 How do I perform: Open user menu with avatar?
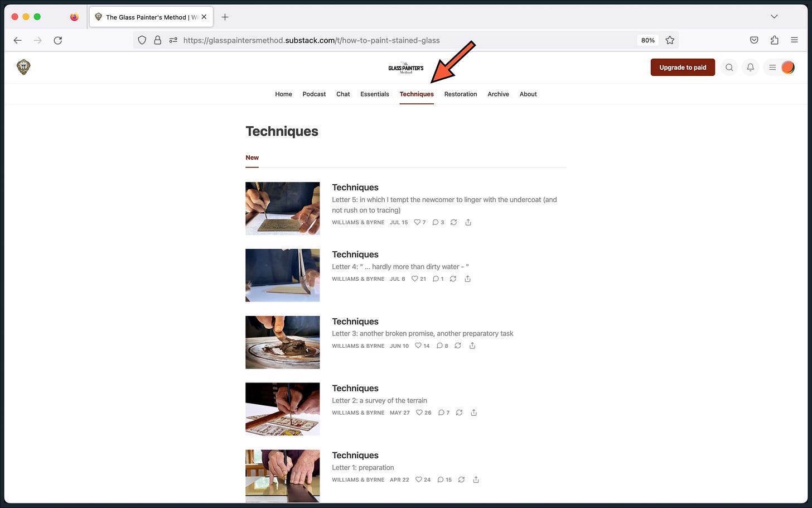pyautogui.click(x=780, y=68)
